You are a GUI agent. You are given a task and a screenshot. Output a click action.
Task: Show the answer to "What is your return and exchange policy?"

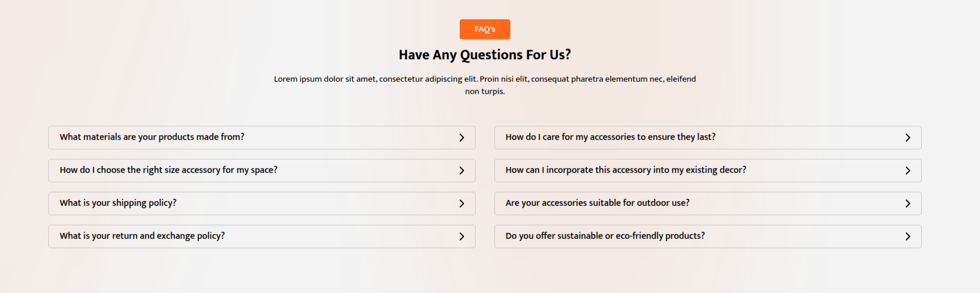click(x=142, y=236)
